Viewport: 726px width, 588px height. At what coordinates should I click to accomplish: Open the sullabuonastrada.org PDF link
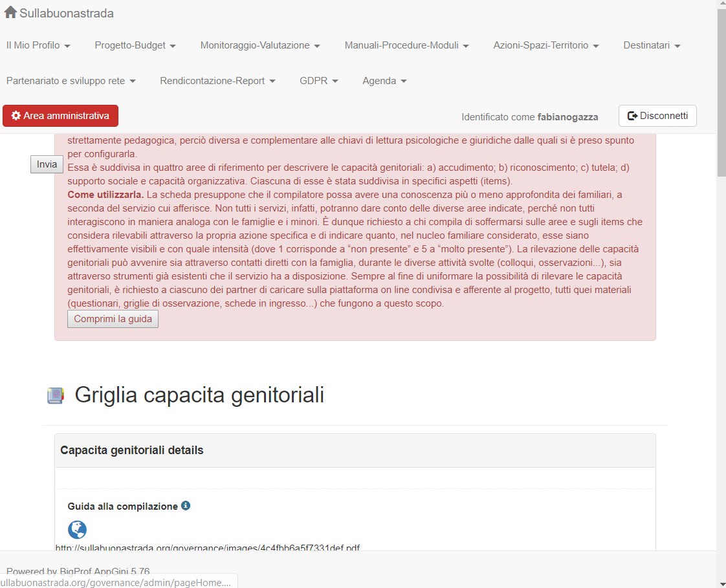pos(208,548)
